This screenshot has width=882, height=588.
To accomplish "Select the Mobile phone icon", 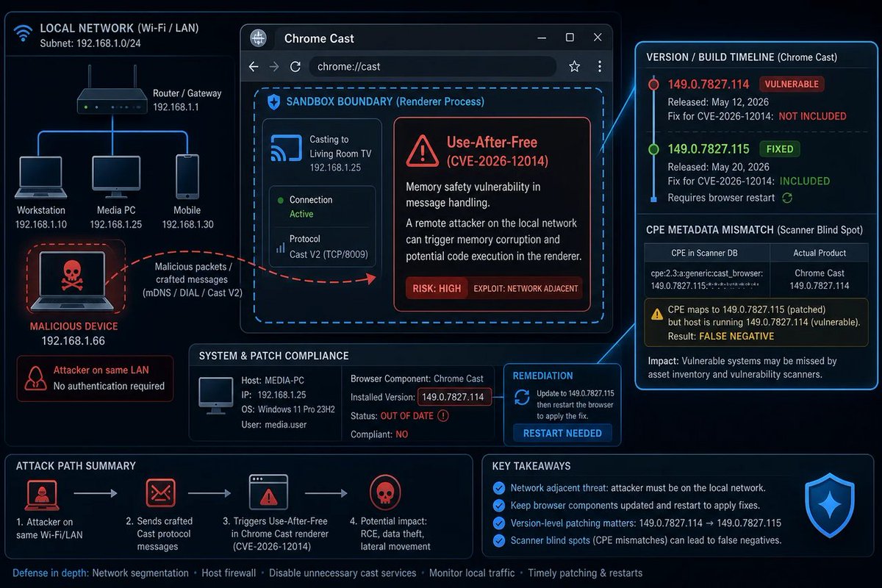I will (x=187, y=175).
